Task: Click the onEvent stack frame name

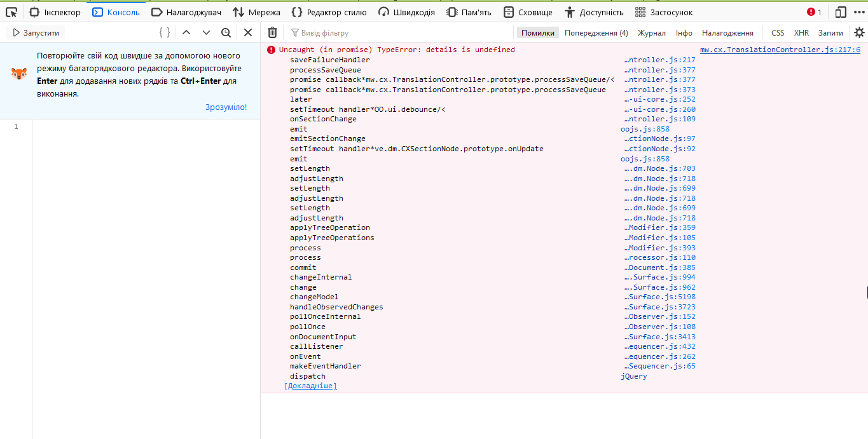Action: click(305, 356)
